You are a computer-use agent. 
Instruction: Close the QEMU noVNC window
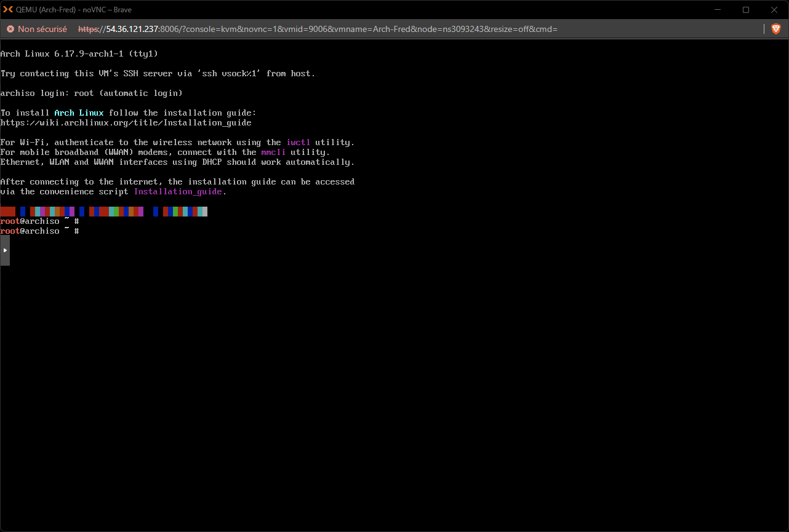(x=774, y=10)
